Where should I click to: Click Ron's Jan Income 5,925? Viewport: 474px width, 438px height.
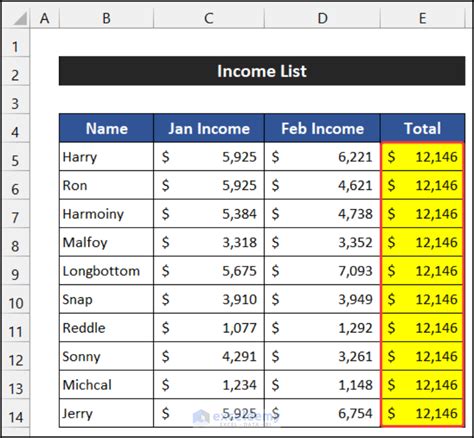click(209, 185)
